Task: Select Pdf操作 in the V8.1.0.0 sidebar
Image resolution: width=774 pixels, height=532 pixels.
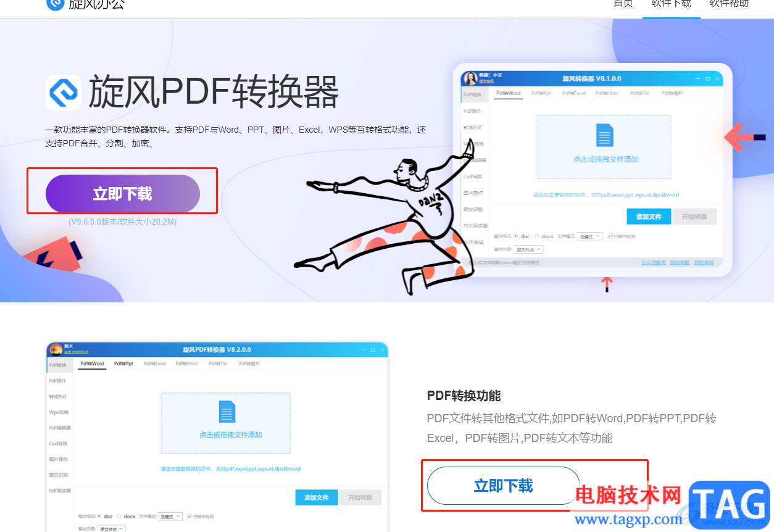Action: coord(472,111)
